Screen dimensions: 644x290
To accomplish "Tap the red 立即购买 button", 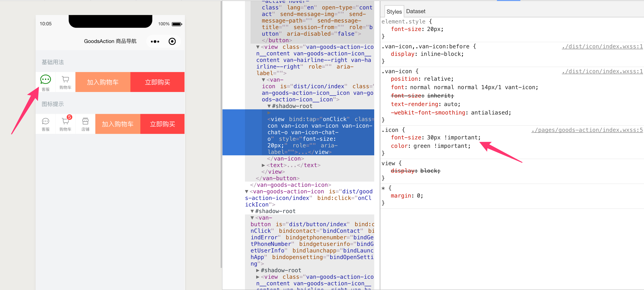I will coord(157,82).
